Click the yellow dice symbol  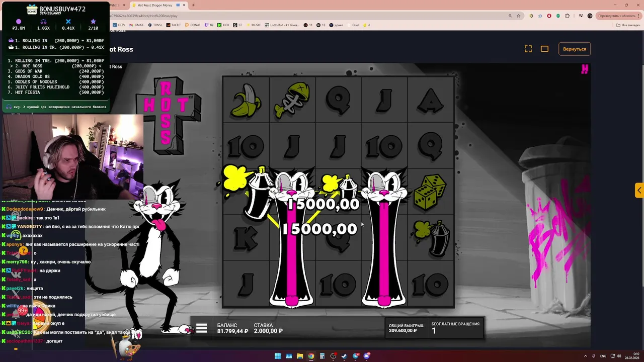tap(430, 191)
